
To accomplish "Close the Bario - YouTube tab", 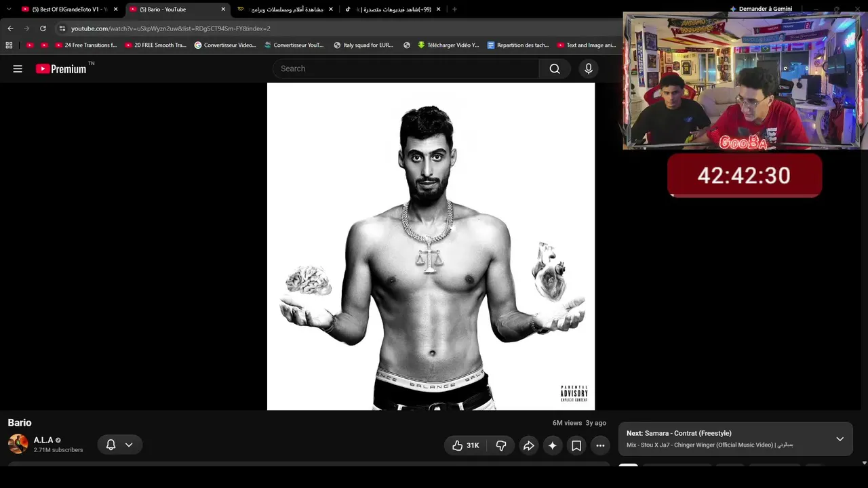I will (x=223, y=9).
